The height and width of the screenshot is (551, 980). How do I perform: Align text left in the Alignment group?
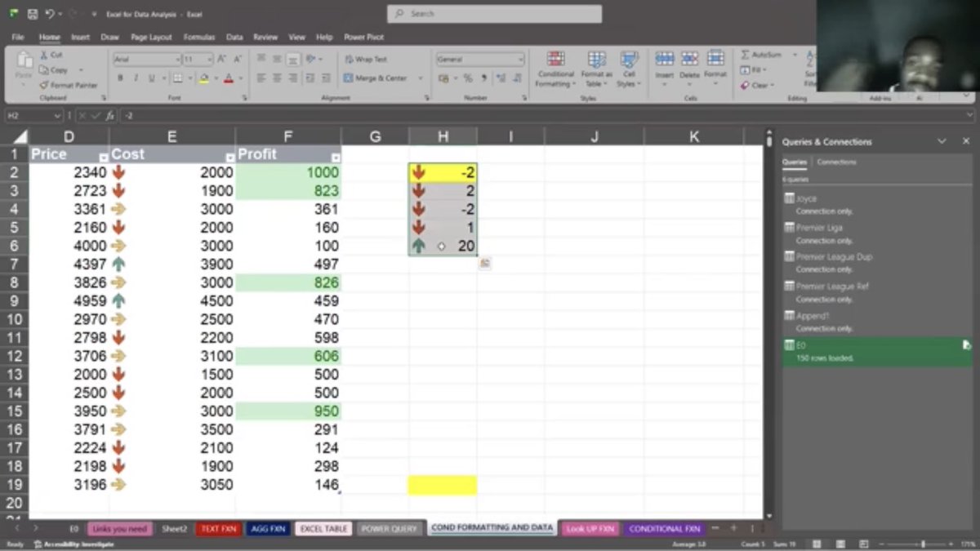[261, 78]
